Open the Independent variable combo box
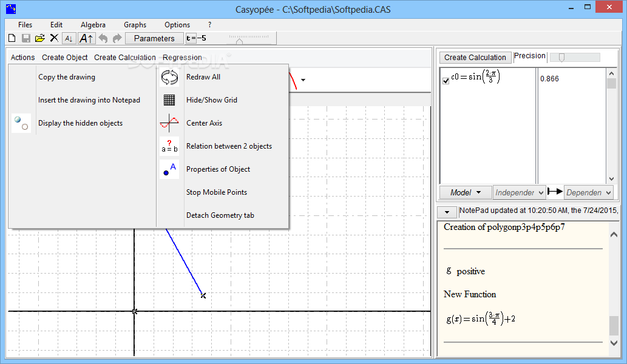Screen dimensions: 627x364 (x=520, y=192)
